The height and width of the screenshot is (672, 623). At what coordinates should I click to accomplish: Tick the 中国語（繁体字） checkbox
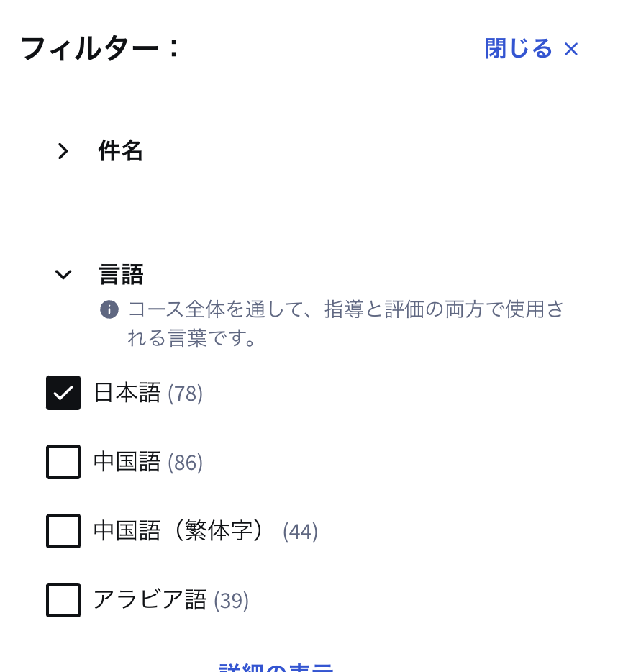pos(63,530)
